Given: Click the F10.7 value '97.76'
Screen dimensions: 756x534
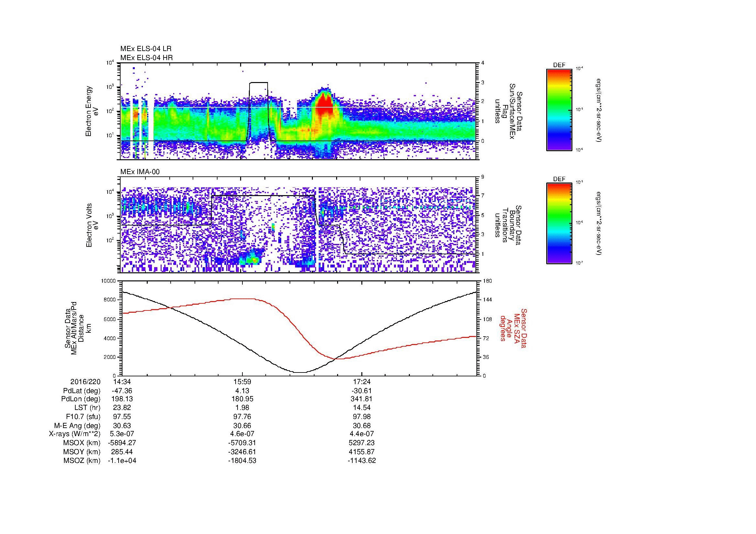Looking at the screenshot, I should pos(242,417).
